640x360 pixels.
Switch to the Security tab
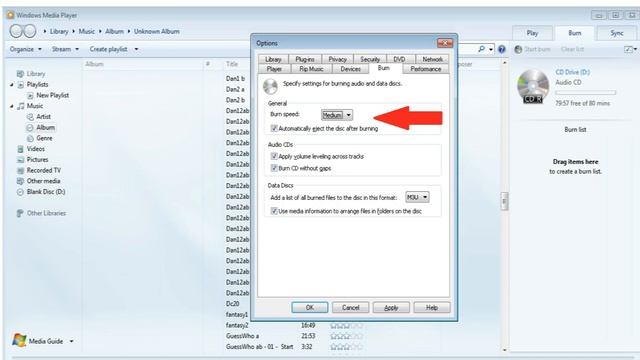[370, 59]
